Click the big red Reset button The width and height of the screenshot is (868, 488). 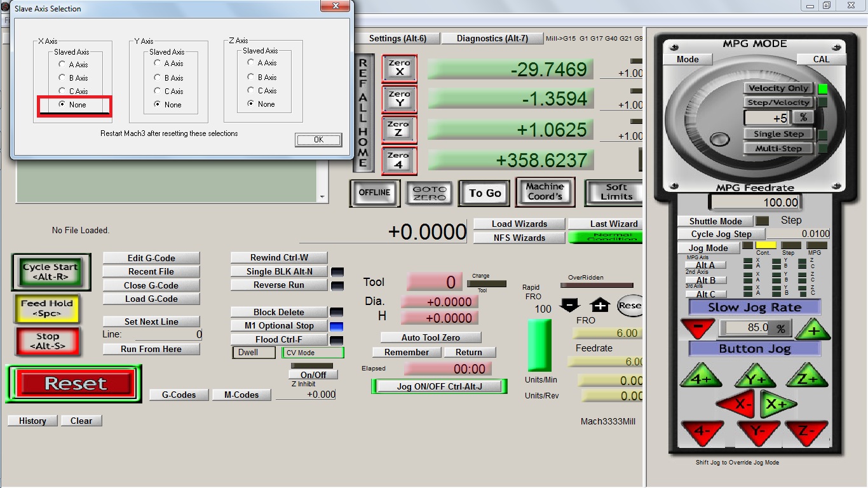pos(76,384)
